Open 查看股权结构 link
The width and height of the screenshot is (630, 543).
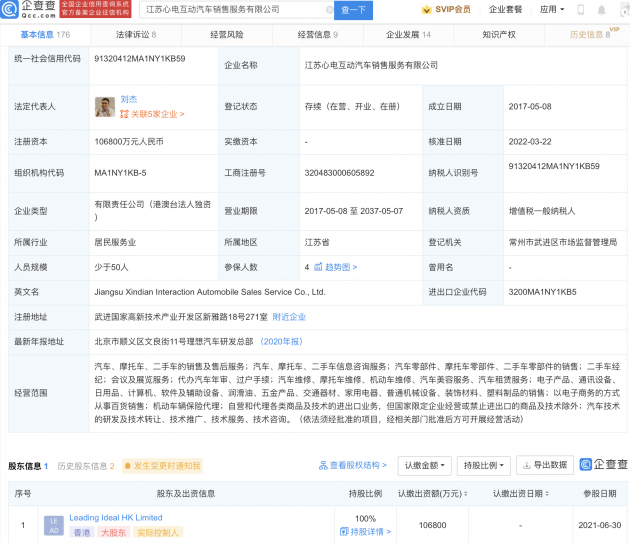pyautogui.click(x=358, y=465)
